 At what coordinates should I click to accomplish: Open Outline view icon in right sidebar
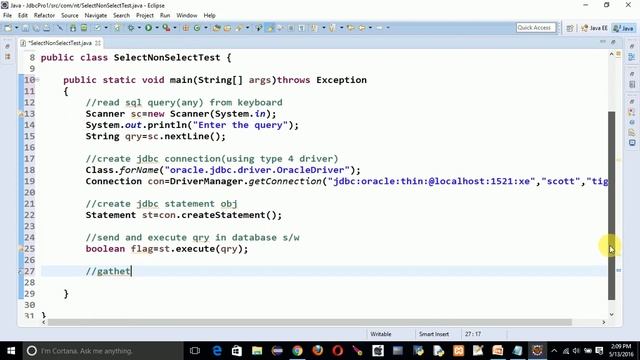point(632,57)
